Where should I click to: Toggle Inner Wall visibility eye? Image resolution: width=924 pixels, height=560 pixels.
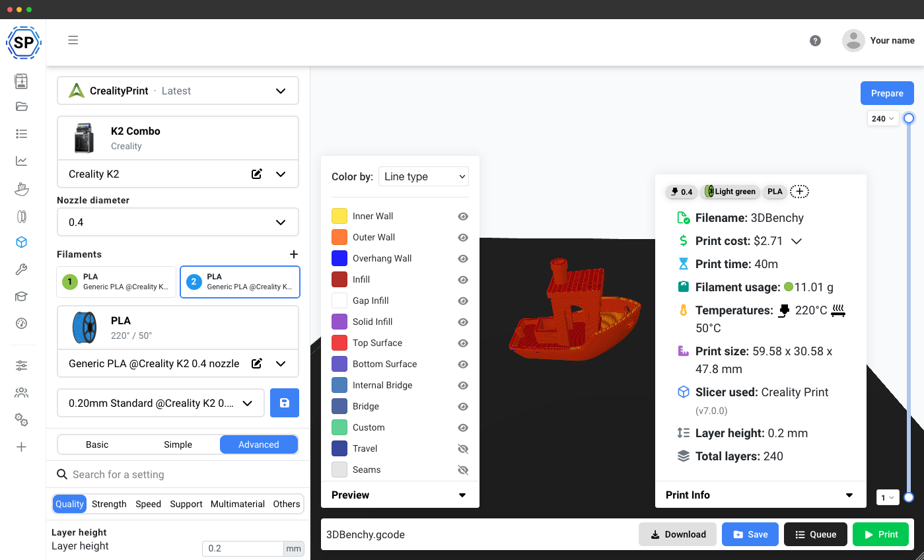463,216
